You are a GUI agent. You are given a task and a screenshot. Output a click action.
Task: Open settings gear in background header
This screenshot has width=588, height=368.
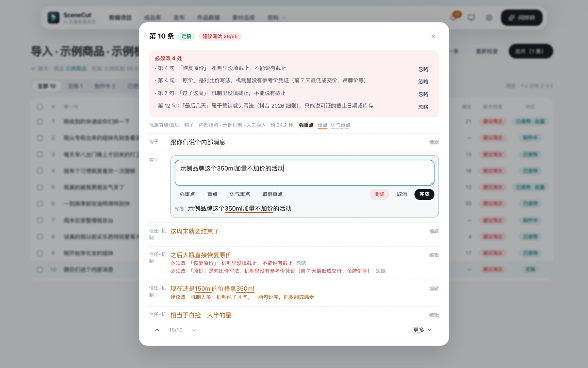pos(489,17)
